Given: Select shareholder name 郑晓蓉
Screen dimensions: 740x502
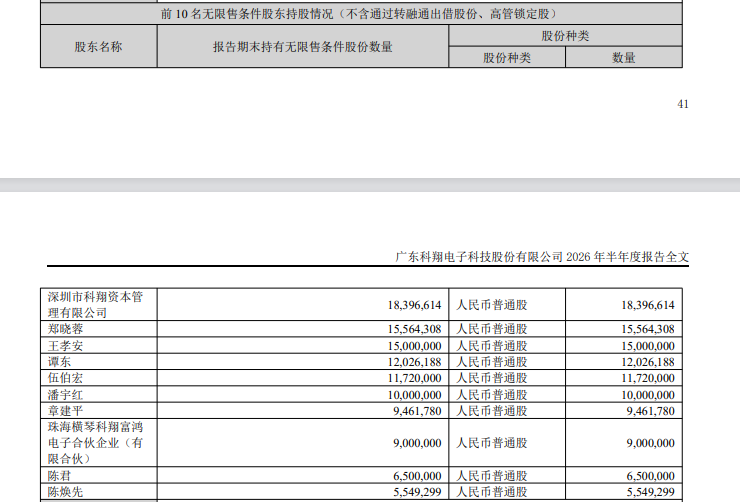Looking at the screenshot, I should tap(65, 329).
